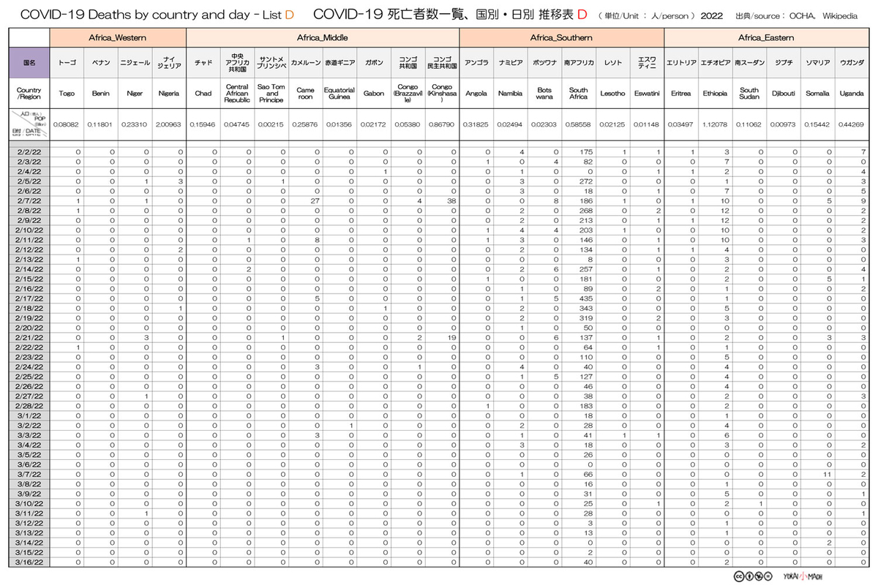Click the Benin country header
Image resolution: width=878 pixels, height=588 pixels.
(x=101, y=94)
